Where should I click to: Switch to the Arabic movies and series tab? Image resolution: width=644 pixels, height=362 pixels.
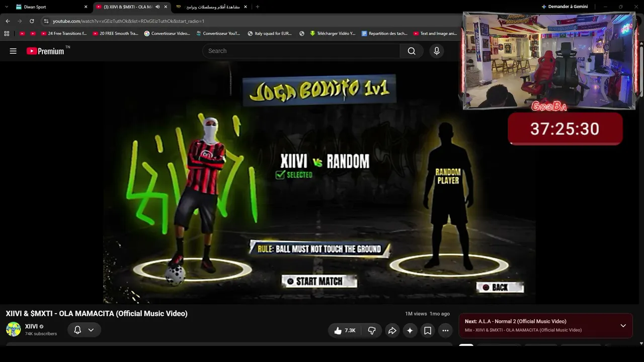coord(211,7)
